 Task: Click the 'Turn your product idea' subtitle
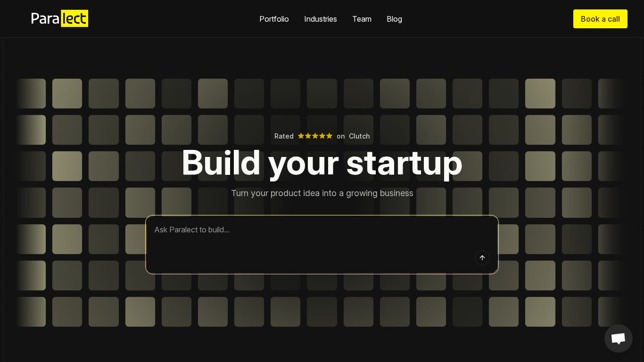[322, 193]
